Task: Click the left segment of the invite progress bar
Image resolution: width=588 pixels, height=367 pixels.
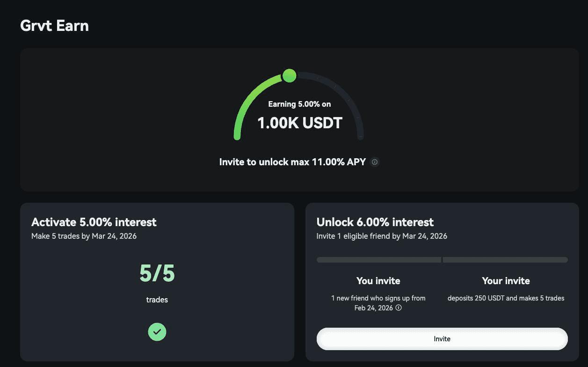Action: point(378,260)
